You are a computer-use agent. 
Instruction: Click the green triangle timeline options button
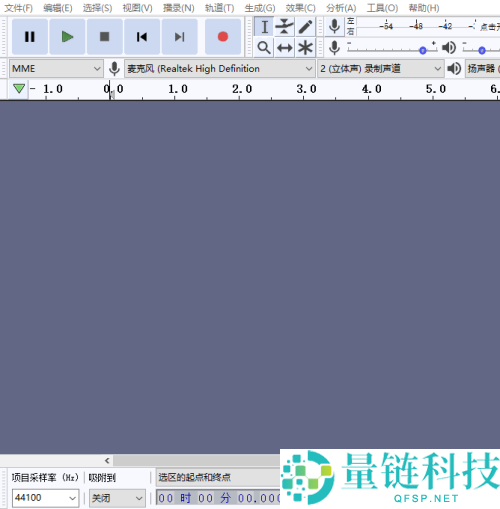[x=19, y=89]
